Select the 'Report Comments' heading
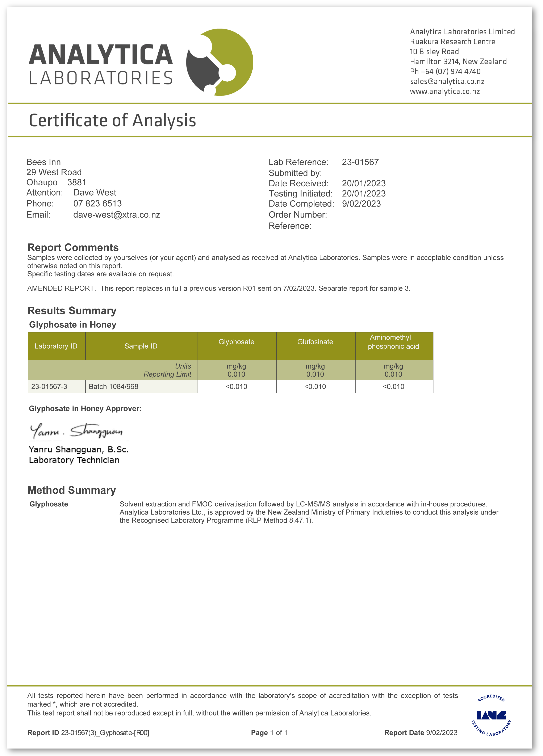This screenshot has width=543, height=756. point(73,248)
